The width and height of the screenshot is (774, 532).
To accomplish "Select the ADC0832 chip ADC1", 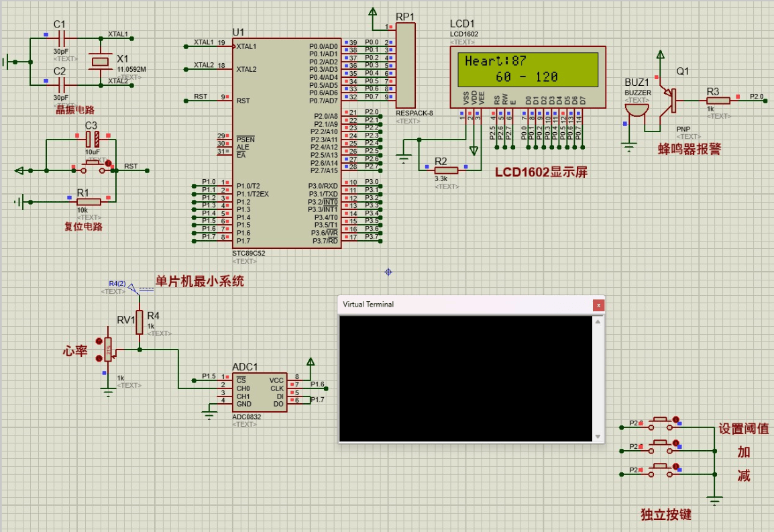I will point(260,392).
